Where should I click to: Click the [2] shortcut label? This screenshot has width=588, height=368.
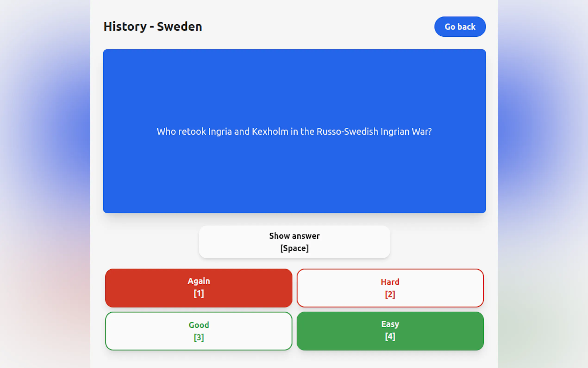(390, 295)
